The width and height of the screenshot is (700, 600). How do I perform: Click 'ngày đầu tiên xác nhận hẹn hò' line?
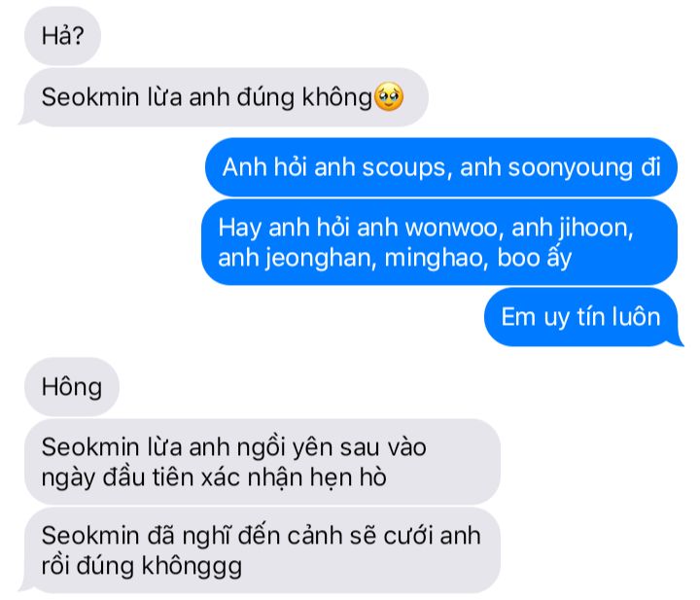[x=214, y=477]
